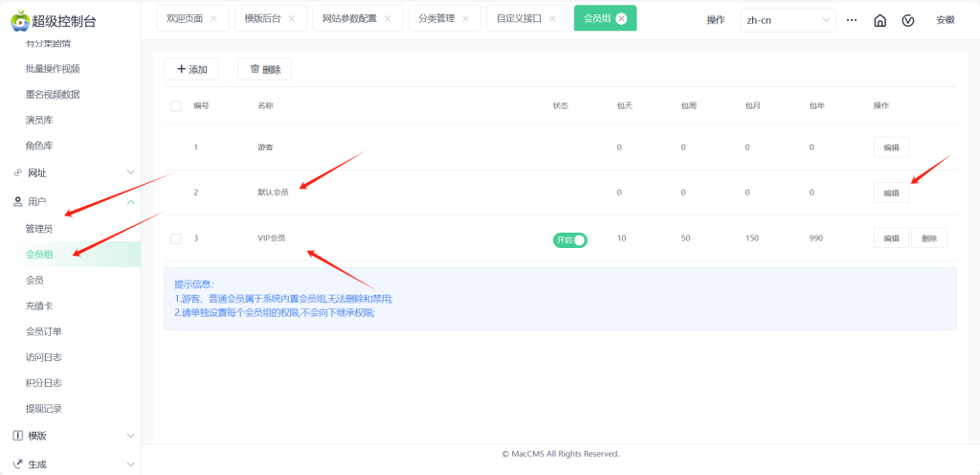Close the 欢迎页面 tab
This screenshot has height=475, width=980.
[213, 19]
